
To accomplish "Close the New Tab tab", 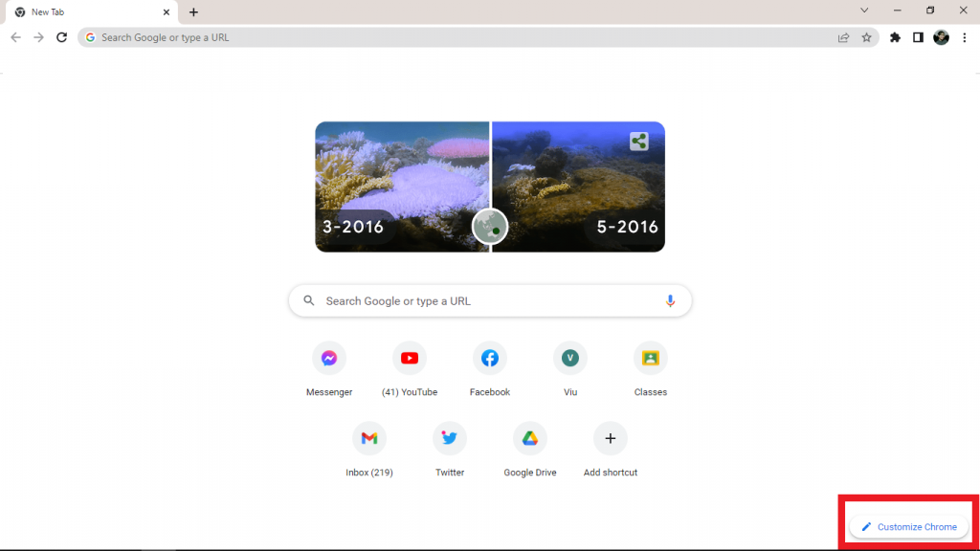I will pos(167,12).
